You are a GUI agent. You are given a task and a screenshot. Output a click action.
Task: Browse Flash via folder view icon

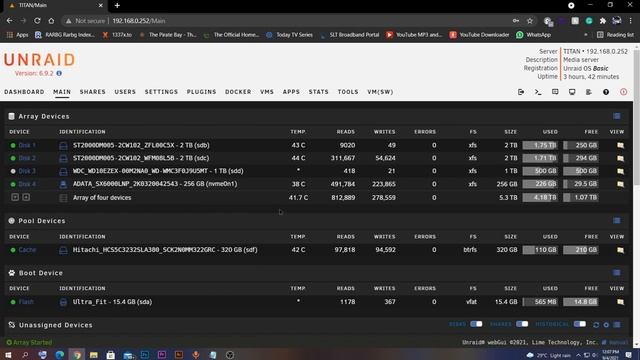[620, 302]
